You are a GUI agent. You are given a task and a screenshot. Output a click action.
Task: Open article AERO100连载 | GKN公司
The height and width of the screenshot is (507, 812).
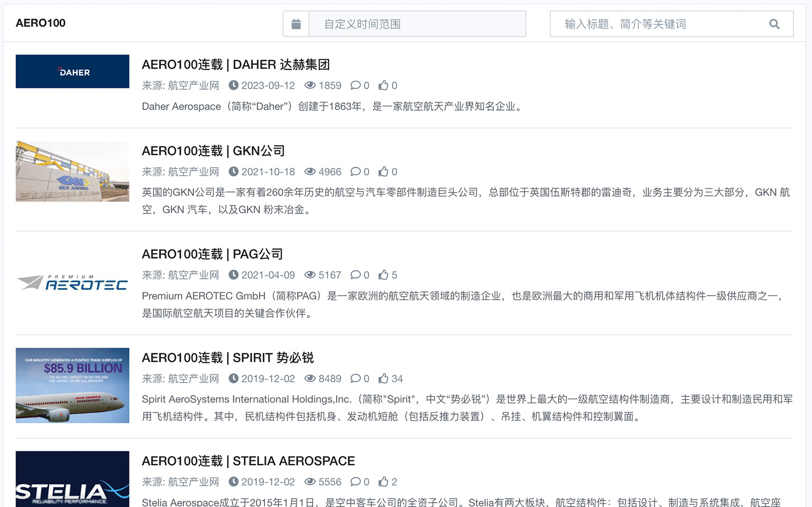coord(213,151)
